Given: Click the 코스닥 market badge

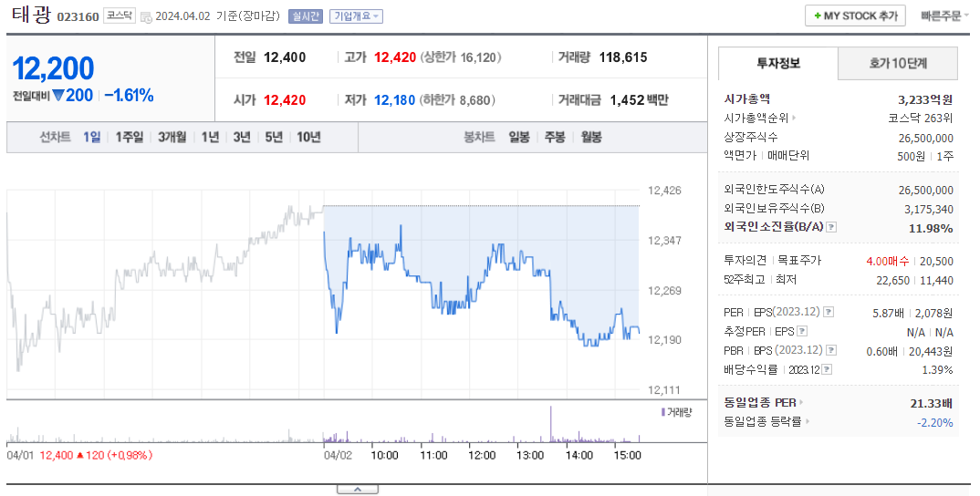Looking at the screenshot, I should pyautogui.click(x=119, y=16).
